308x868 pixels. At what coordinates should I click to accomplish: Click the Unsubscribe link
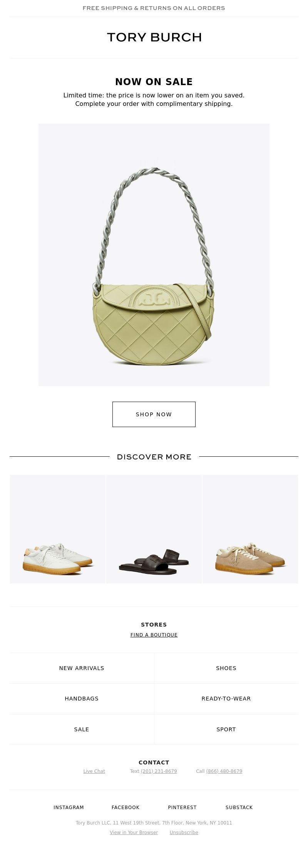click(x=184, y=832)
